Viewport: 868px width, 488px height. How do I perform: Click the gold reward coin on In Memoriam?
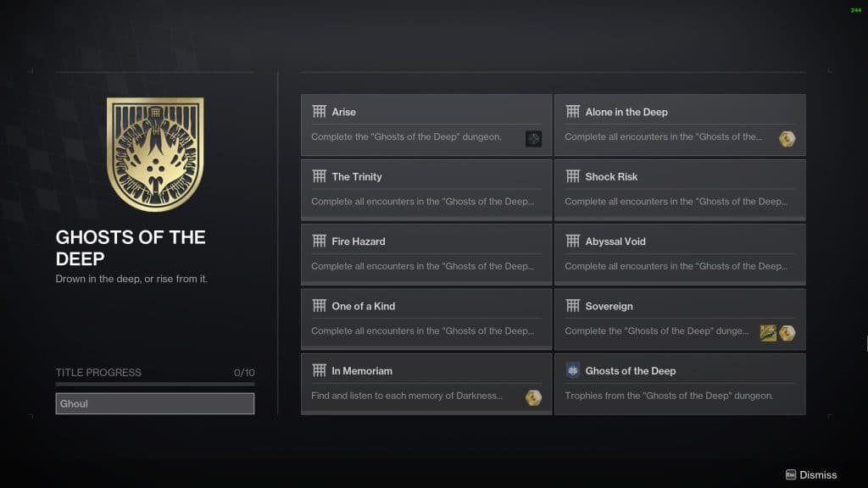[533, 397]
